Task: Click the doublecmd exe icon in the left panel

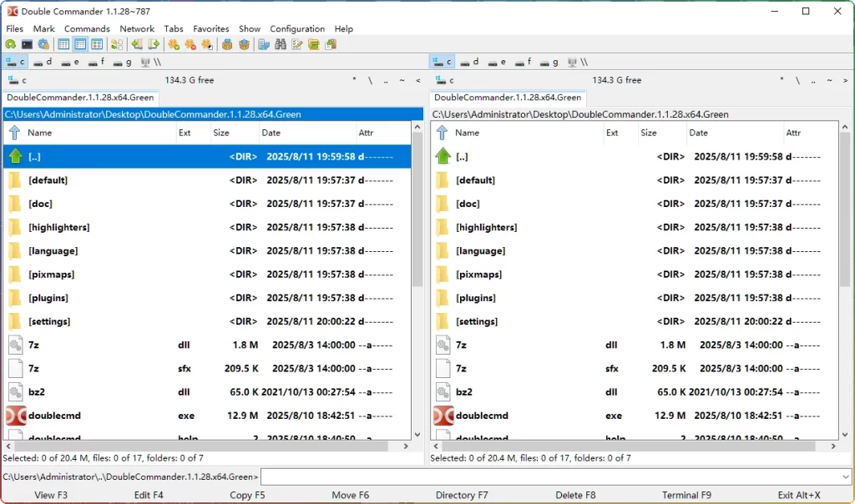Action: click(x=16, y=416)
